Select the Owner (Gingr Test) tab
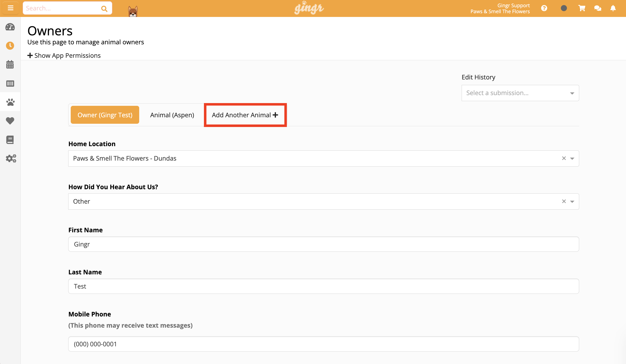This screenshot has height=364, width=626. coord(105,115)
